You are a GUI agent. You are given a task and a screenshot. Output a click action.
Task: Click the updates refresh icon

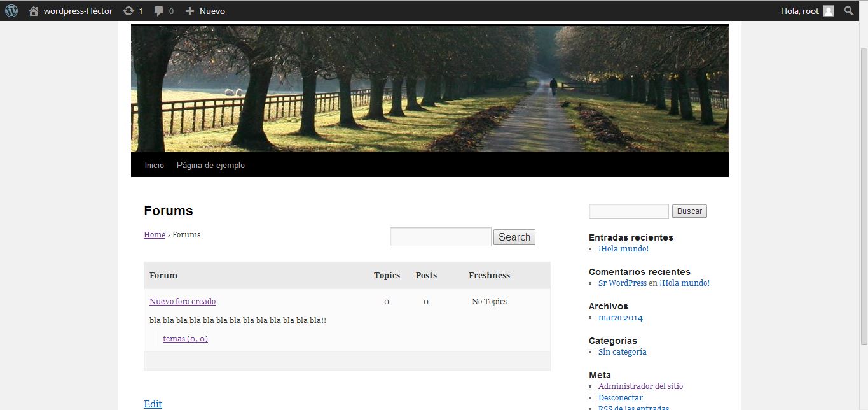coord(128,11)
